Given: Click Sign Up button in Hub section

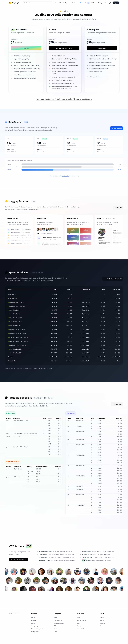Looking at the screenshot, I should coord(118,208).
